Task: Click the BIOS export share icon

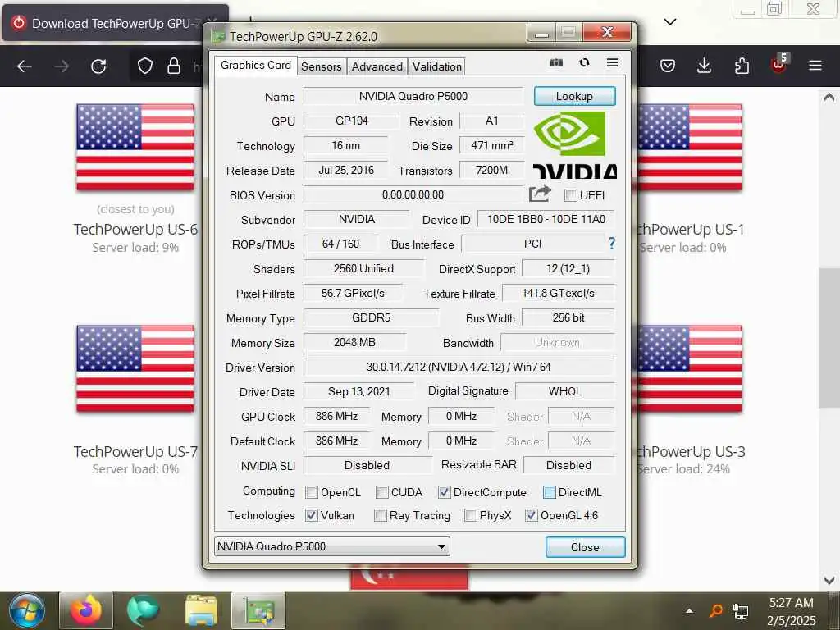Action: (540, 194)
